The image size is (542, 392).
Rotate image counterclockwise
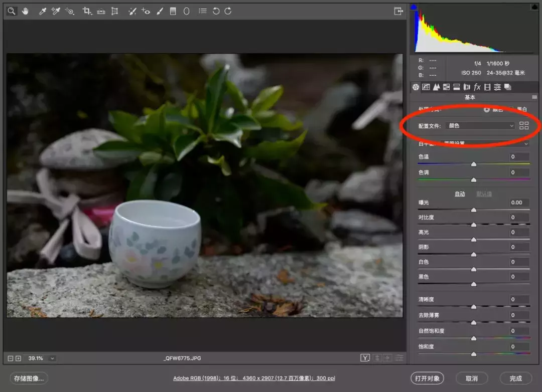[x=216, y=11]
